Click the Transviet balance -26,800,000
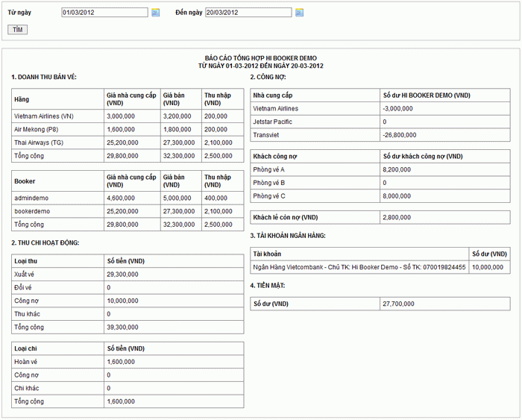 [400, 135]
